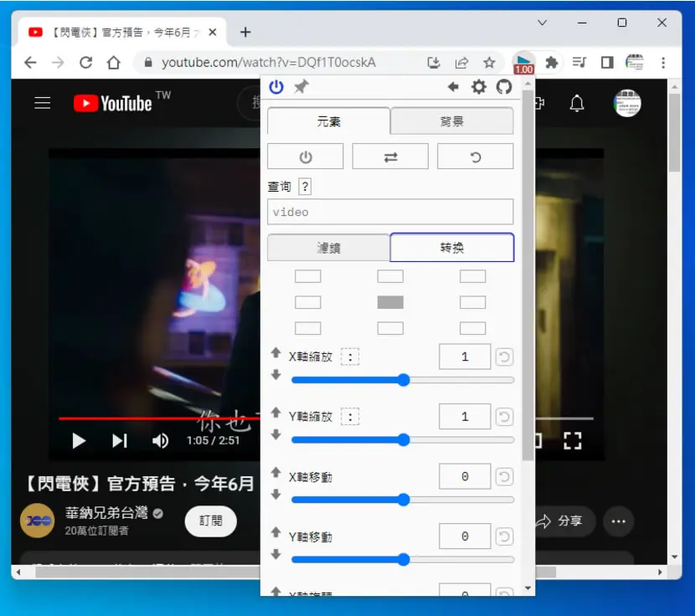The image size is (695, 616).
Task: Bookmark page with star icon
Action: click(489, 63)
